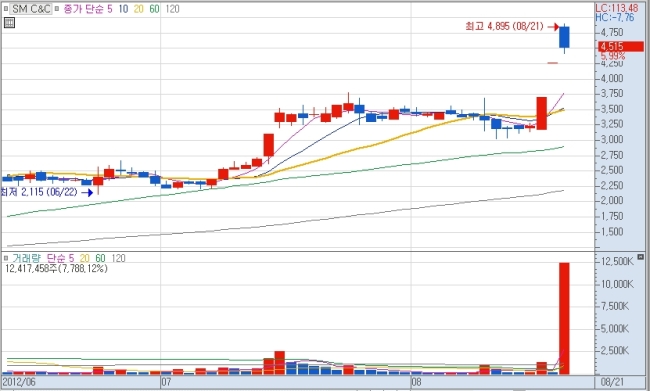
Task: Toggle the 20-day price moving average label
Action: tap(138, 9)
